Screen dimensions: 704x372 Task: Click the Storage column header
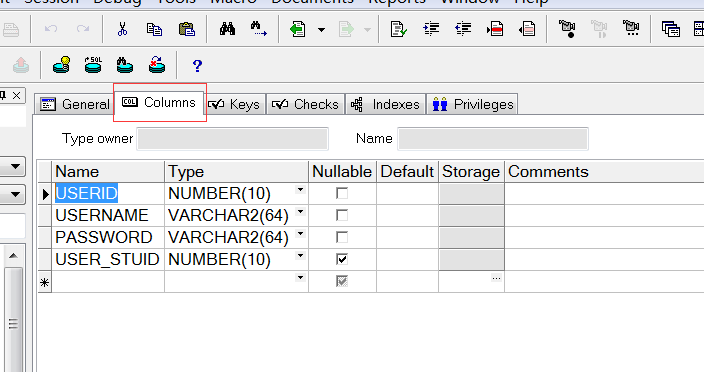point(471,171)
